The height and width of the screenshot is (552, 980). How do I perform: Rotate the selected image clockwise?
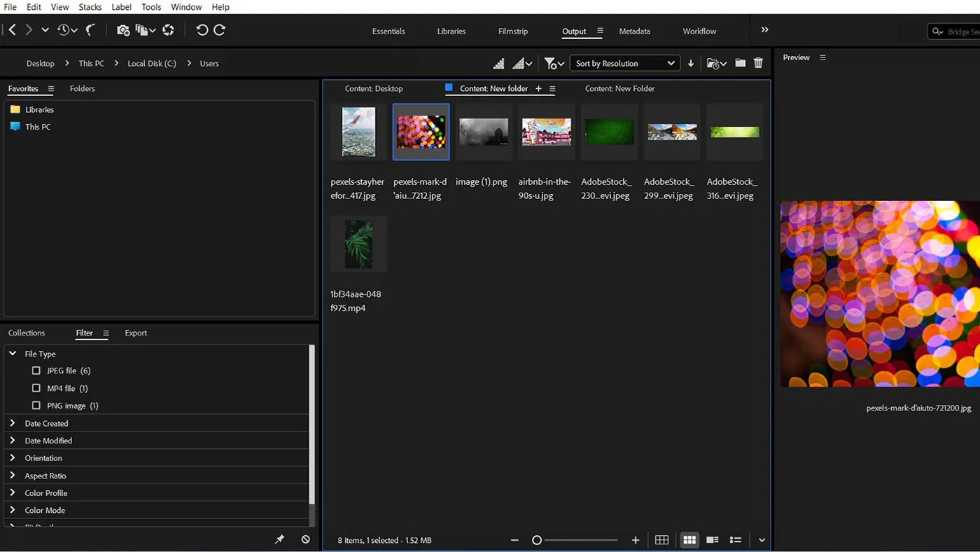219,29
